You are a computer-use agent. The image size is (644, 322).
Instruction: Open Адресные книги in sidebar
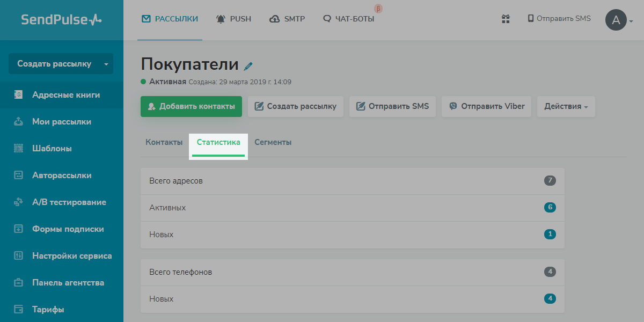(x=65, y=95)
